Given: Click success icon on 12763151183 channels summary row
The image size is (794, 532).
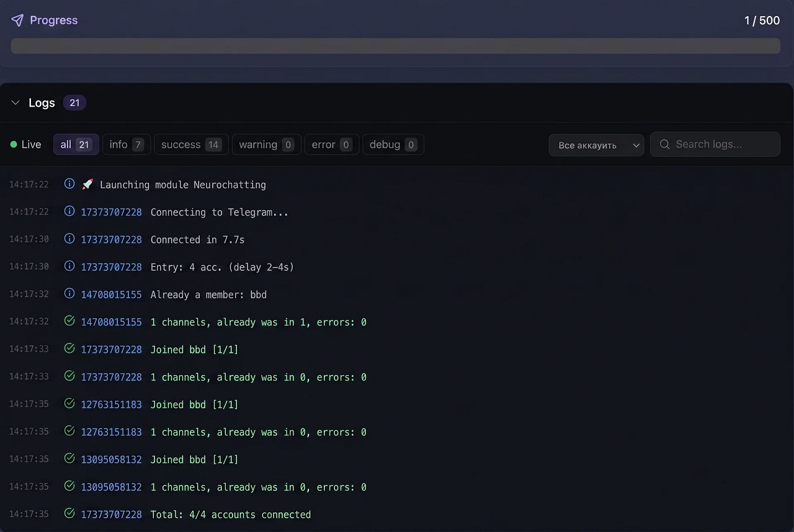Looking at the screenshot, I should click(69, 431).
